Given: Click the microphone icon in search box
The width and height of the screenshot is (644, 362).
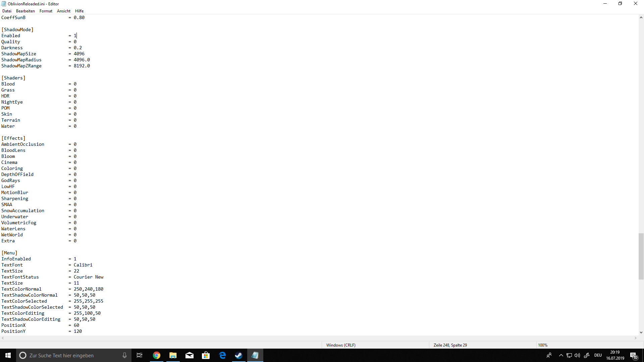Looking at the screenshot, I should [x=124, y=355].
